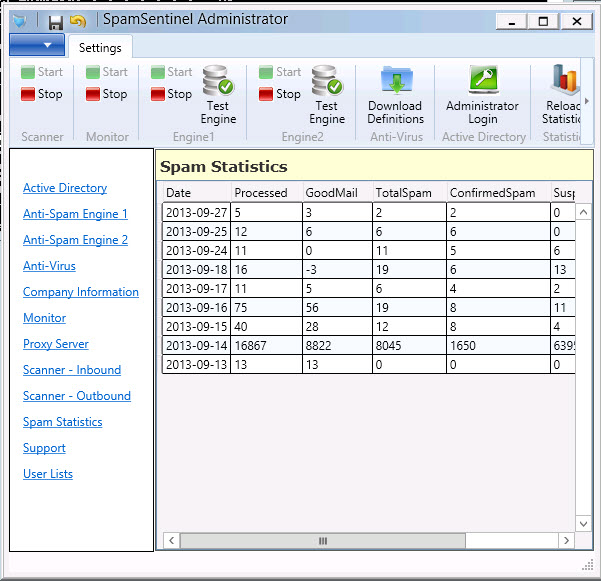Open the Support link
The width and height of the screenshot is (601, 581).
[x=44, y=448]
